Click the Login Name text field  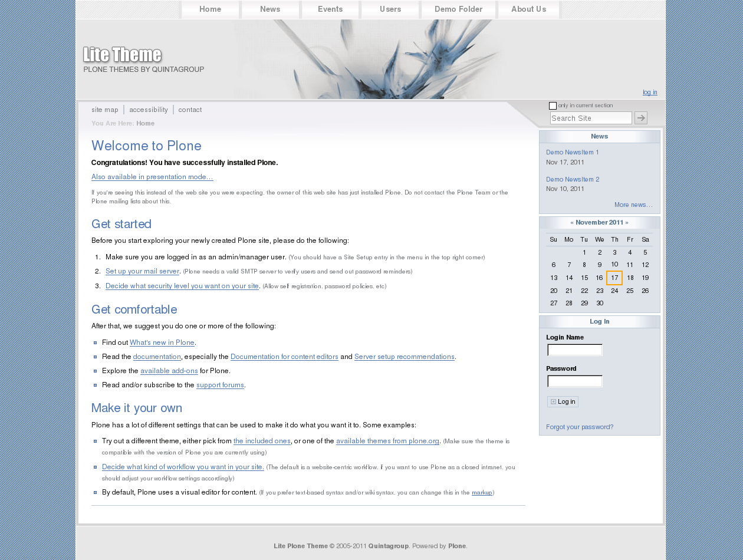[x=575, y=350]
